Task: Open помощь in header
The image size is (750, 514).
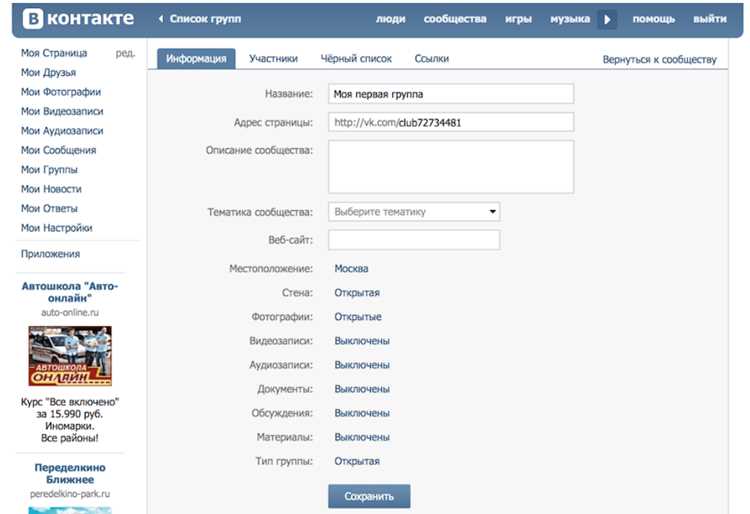Action: tap(653, 19)
